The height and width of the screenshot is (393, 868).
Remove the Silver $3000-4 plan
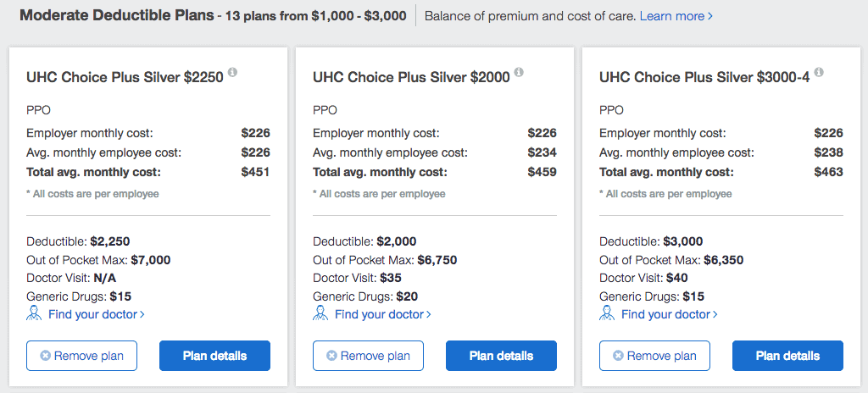coord(655,356)
